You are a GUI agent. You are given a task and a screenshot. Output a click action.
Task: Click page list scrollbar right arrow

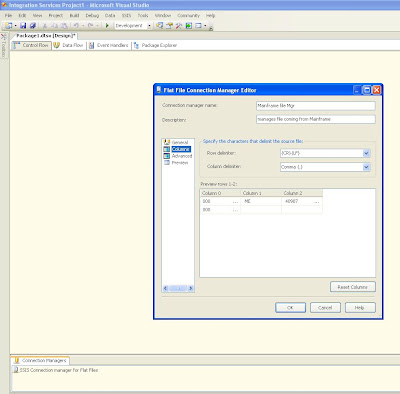coord(191,288)
